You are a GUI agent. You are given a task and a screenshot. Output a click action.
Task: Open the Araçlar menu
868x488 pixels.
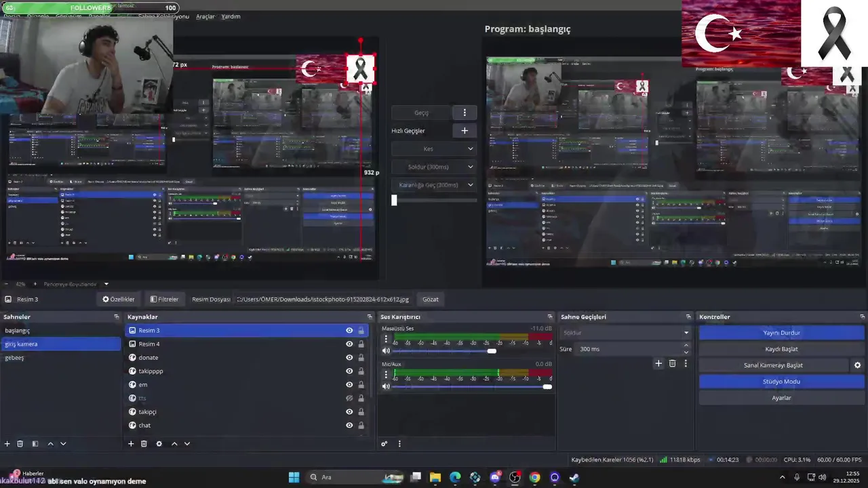[205, 16]
